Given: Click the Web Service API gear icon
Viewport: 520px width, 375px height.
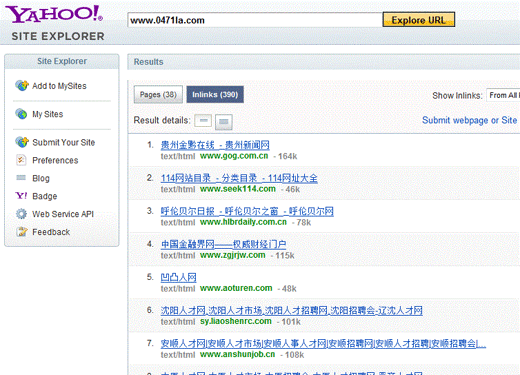Looking at the screenshot, I should pyautogui.click(x=21, y=214).
